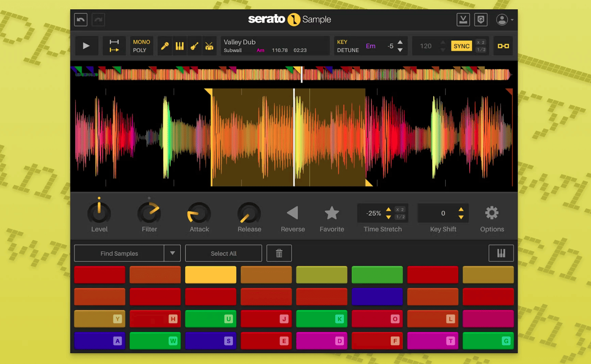Trigger pad labeled K

point(322,319)
